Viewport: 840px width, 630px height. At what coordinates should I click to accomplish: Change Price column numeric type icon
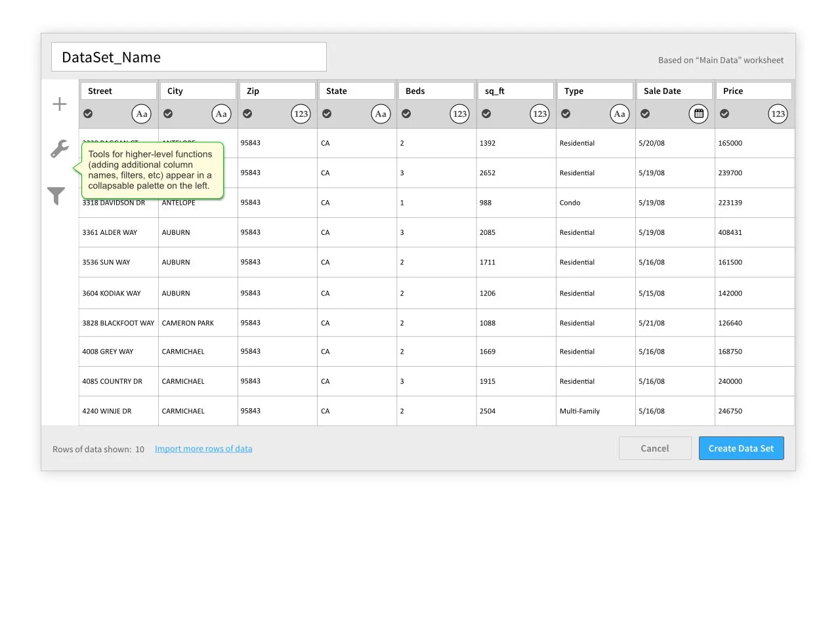[778, 114]
